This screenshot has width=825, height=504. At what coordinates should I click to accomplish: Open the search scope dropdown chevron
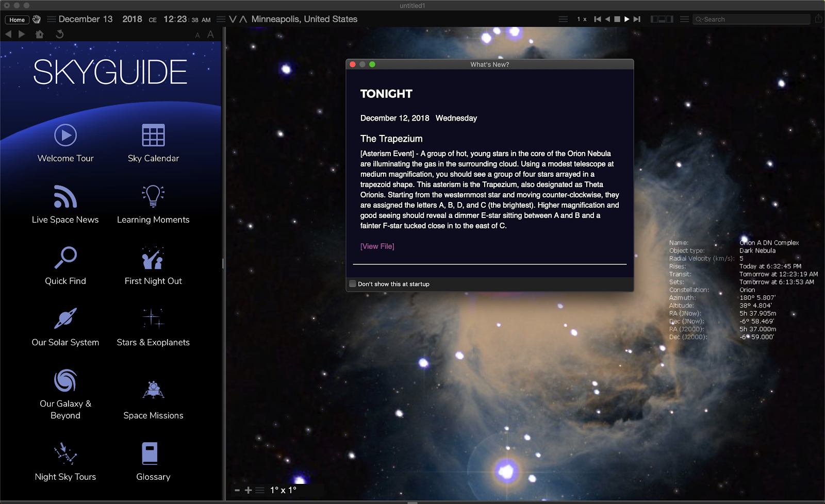pyautogui.click(x=702, y=19)
